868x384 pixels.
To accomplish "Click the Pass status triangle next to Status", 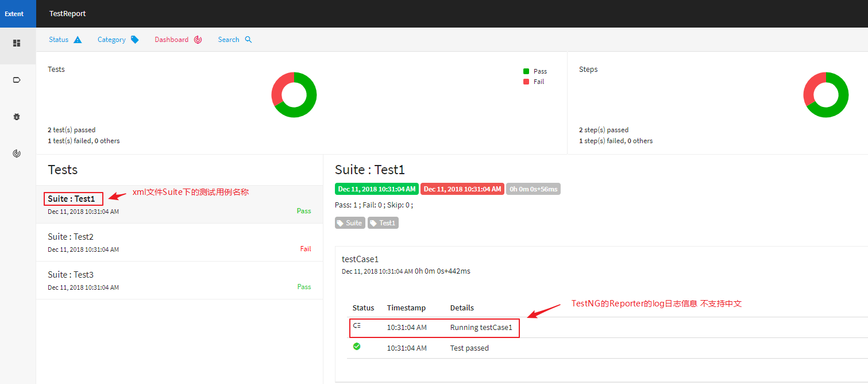I will click(x=79, y=39).
